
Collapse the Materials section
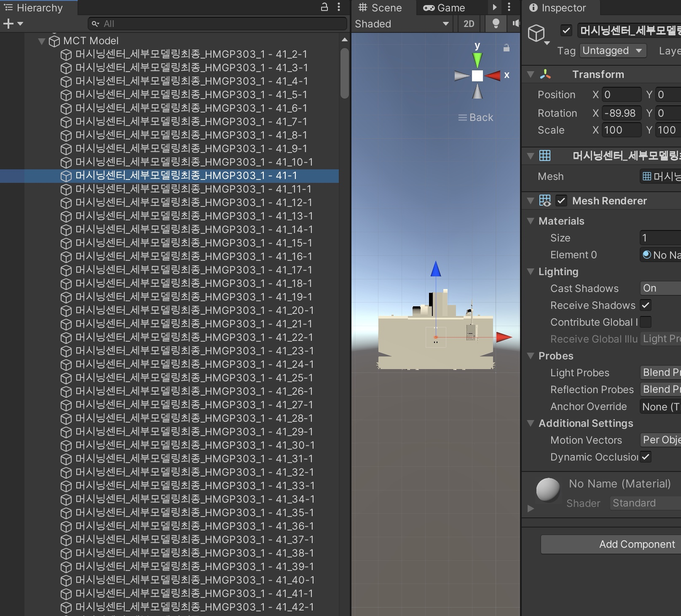[x=531, y=221]
